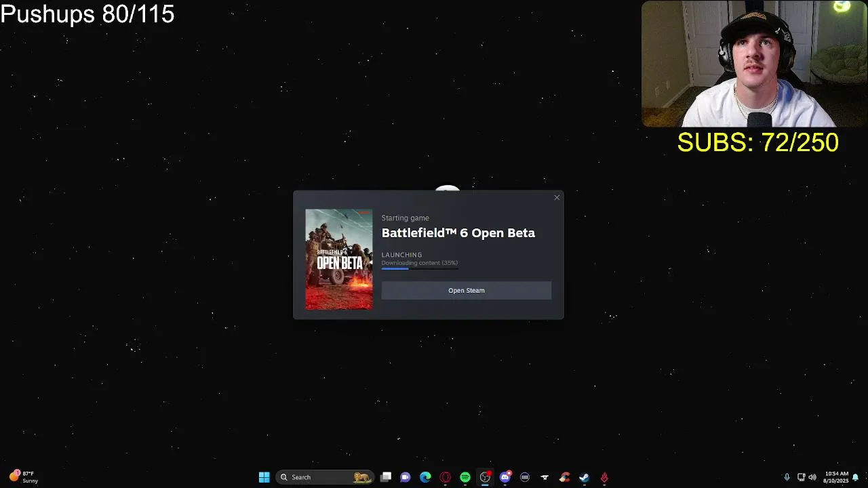Open the white anvil icon in taskbar
Viewport: 868px width, 488px height.
[544, 477]
